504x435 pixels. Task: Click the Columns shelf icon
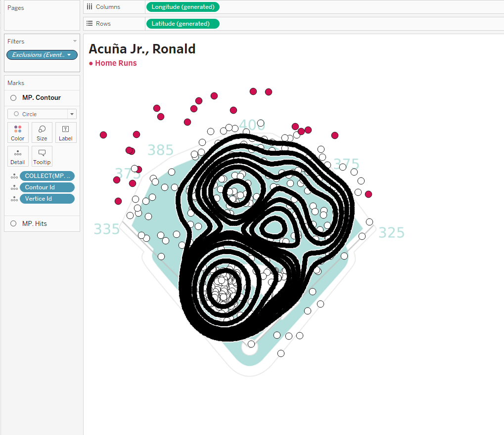(90, 7)
